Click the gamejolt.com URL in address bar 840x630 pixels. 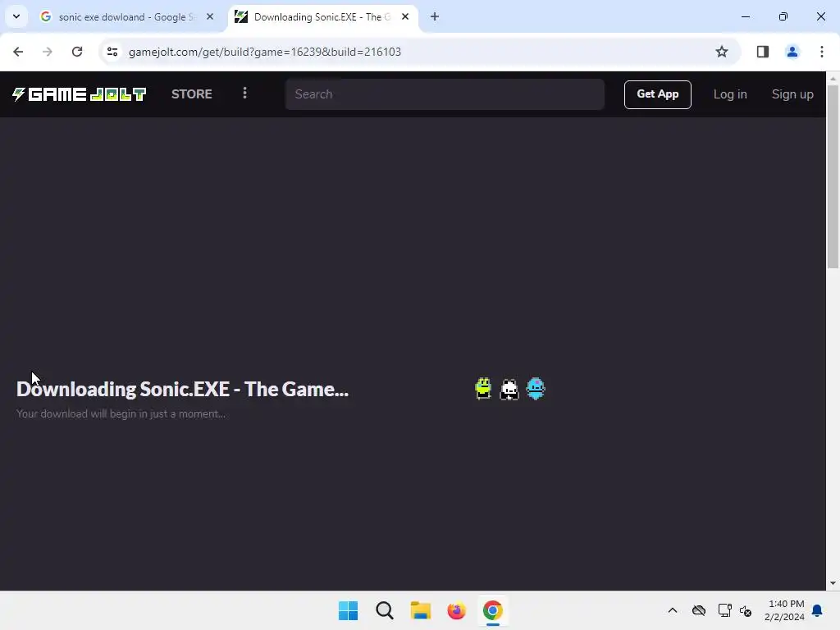265,52
